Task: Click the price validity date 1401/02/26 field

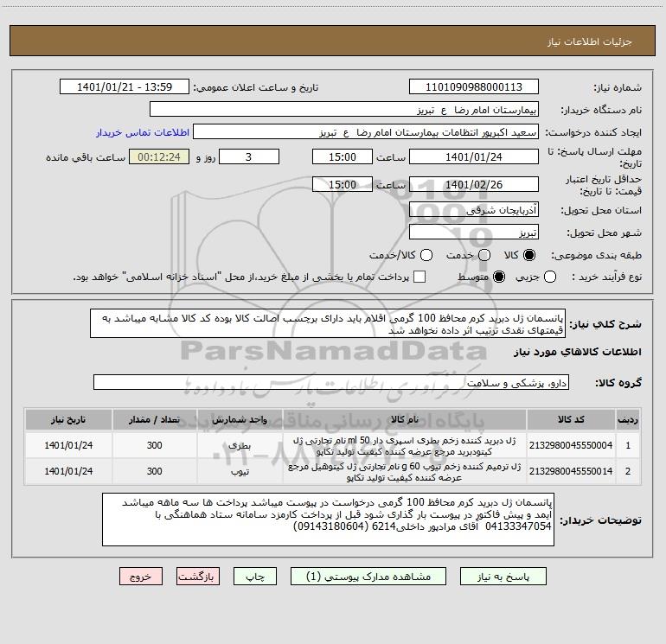Action: tap(474, 184)
